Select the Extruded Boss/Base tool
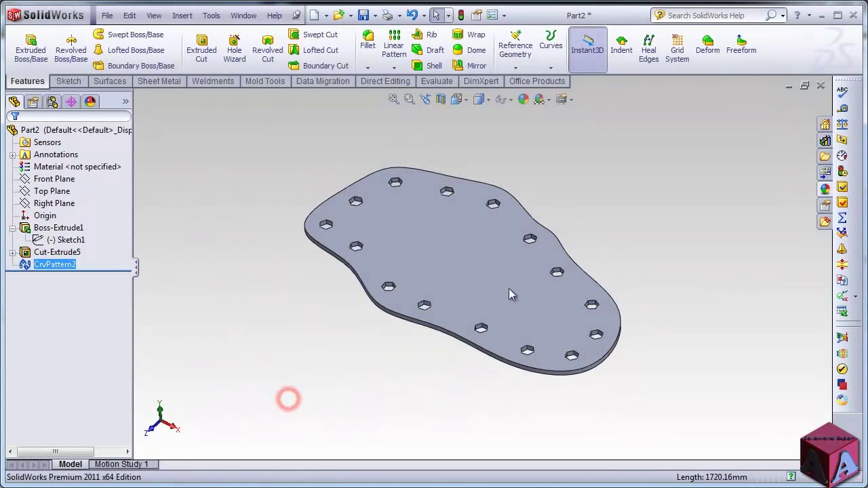The image size is (868, 488). point(31,49)
